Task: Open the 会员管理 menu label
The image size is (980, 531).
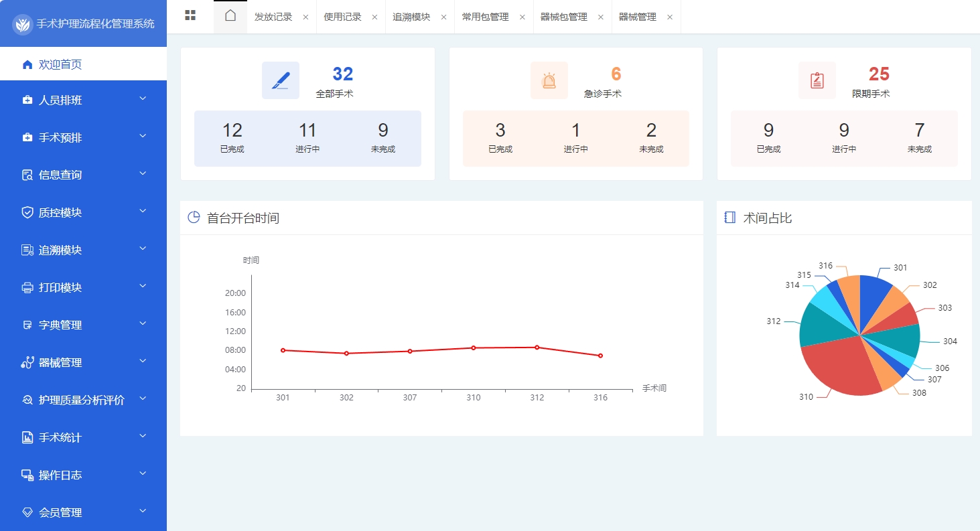Action: click(x=60, y=513)
